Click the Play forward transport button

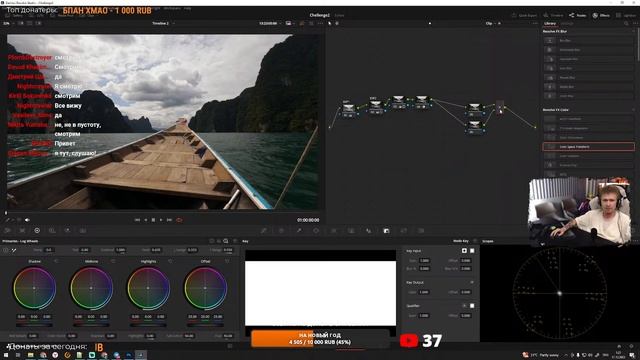[161, 220]
